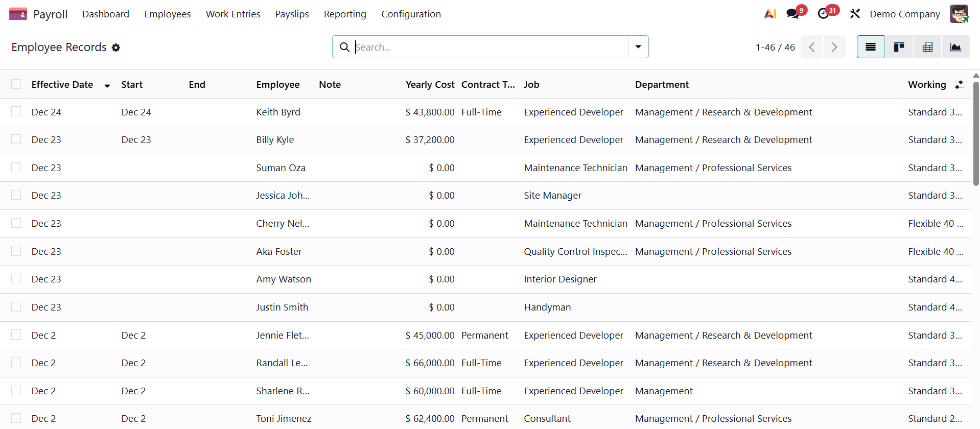This screenshot has height=429, width=980.
Task: Open the Employee Records gear settings
Action: click(x=116, y=47)
